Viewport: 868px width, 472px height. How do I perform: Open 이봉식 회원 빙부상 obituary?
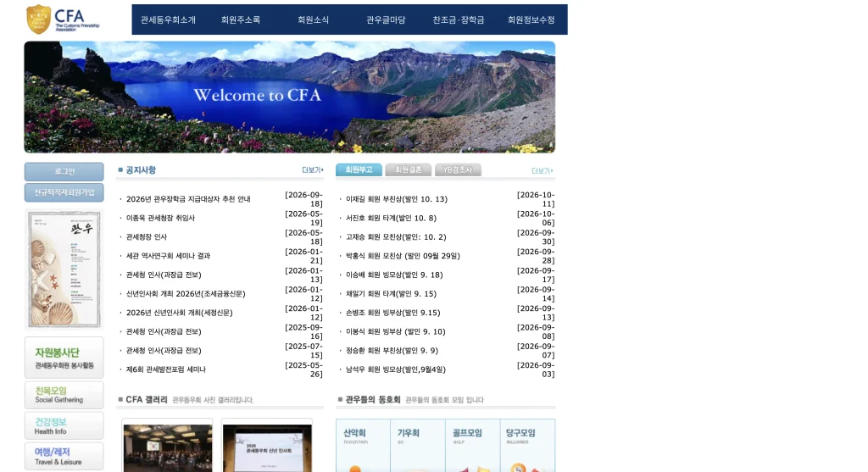coord(396,331)
